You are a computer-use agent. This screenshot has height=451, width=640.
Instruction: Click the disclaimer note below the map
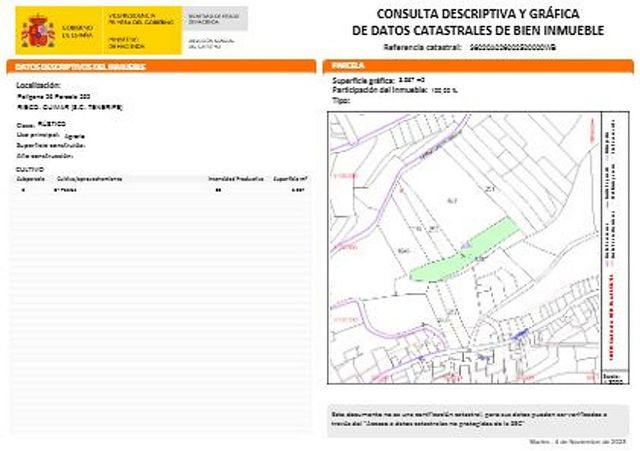click(x=474, y=417)
